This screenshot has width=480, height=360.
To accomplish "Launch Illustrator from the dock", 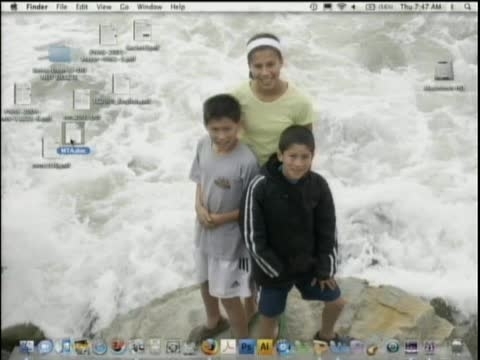I will point(265,347).
